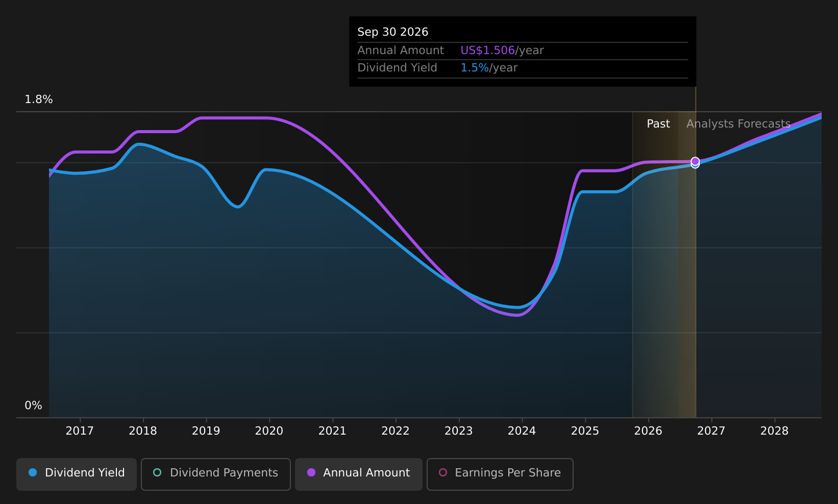Click the 2017 x-axis label

click(80, 431)
